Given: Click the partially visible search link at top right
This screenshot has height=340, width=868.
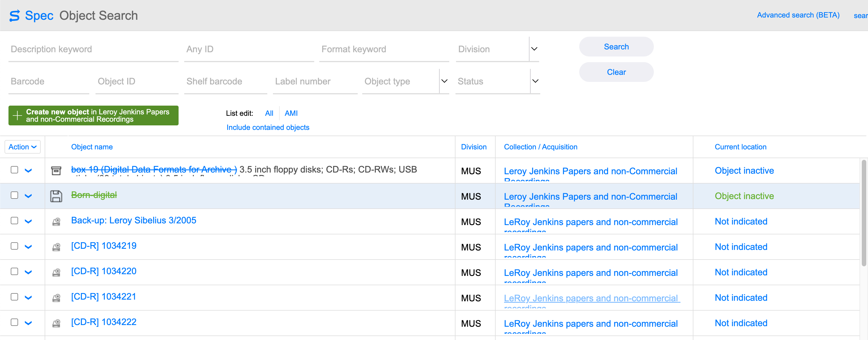Looking at the screenshot, I should 861,16.
